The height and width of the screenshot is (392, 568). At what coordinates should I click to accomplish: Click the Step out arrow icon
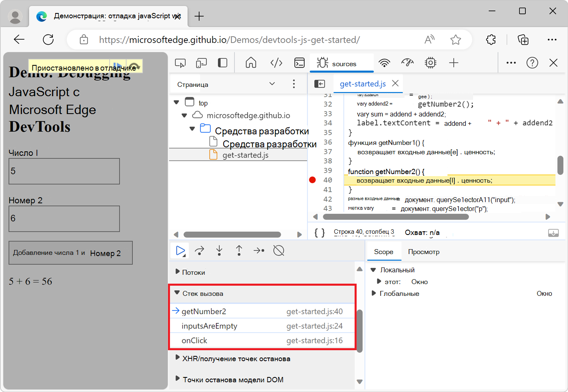239,251
